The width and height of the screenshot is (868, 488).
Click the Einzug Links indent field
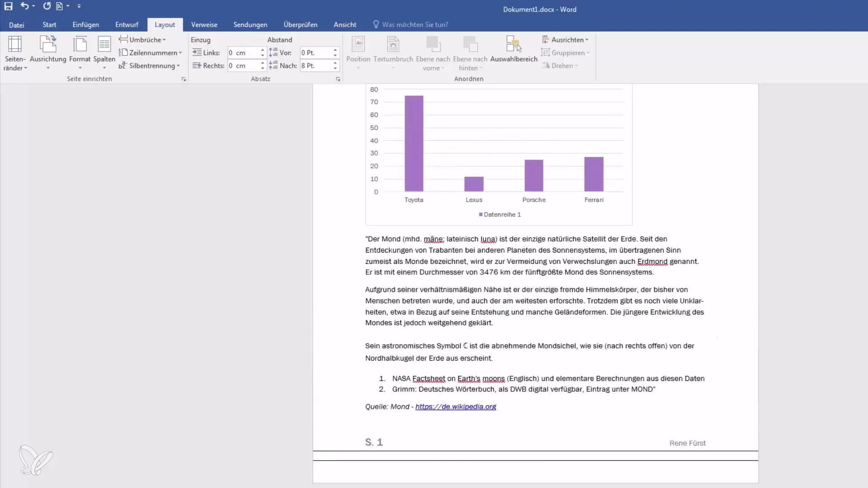point(244,53)
